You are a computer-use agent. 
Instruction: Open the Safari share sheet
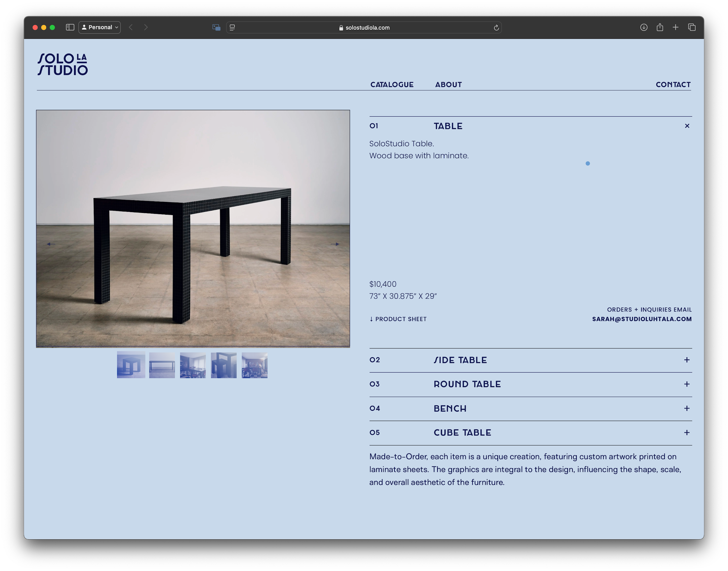point(660,27)
